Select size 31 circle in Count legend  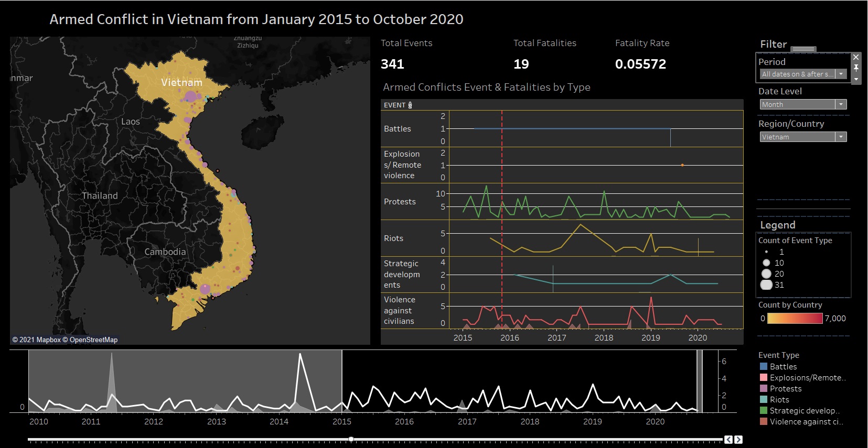pyautogui.click(x=766, y=285)
